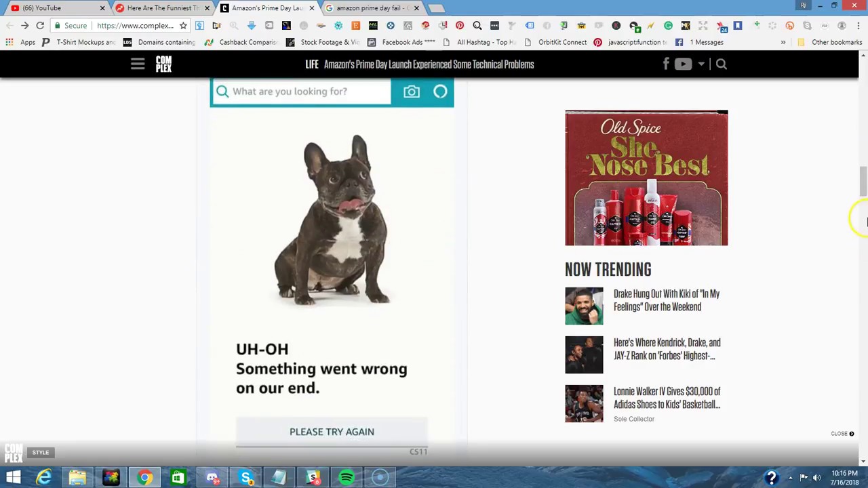This screenshot has width=868, height=488.
Task: Open Chrome menu three dots
Action: pos(859,26)
